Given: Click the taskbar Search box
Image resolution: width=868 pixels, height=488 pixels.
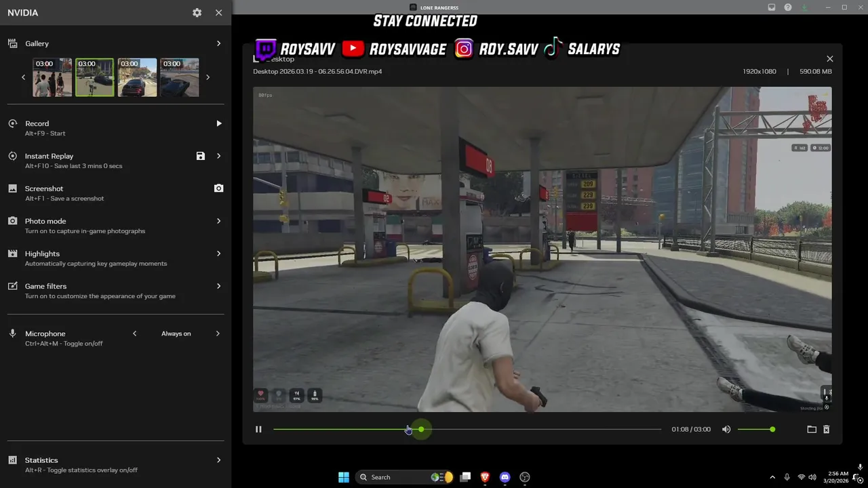Looking at the screenshot, I should point(404,477).
